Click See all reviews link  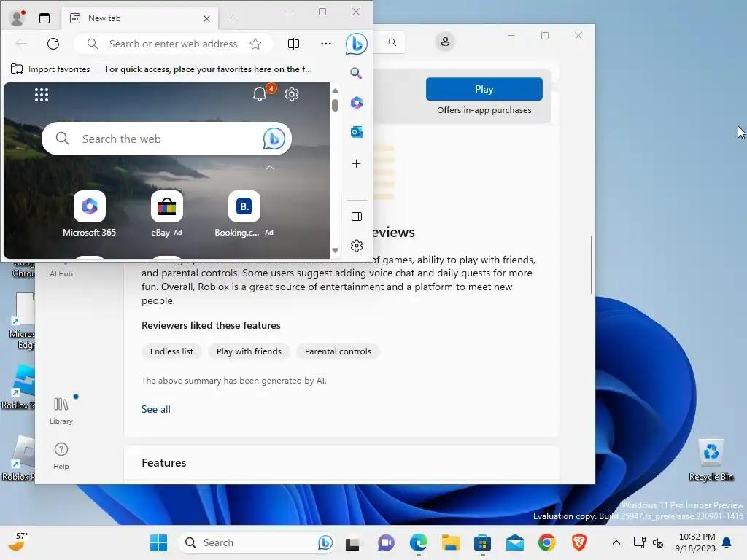tap(156, 409)
